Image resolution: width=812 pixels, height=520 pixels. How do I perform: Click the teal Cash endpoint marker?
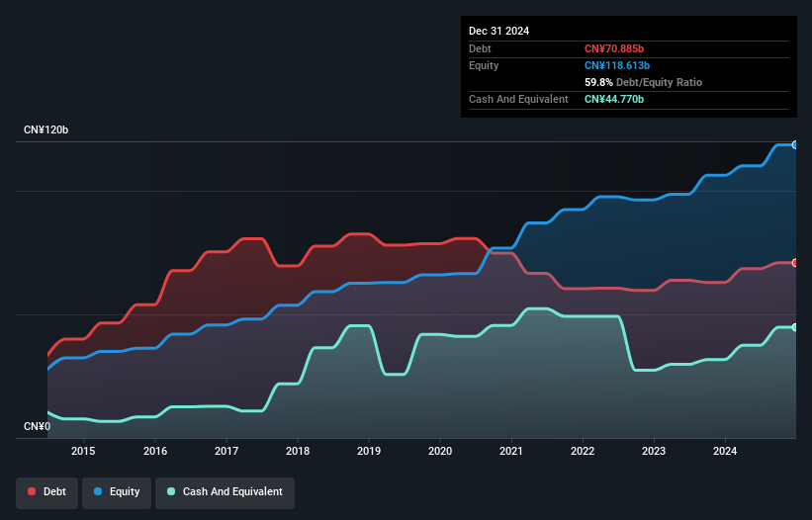point(795,327)
